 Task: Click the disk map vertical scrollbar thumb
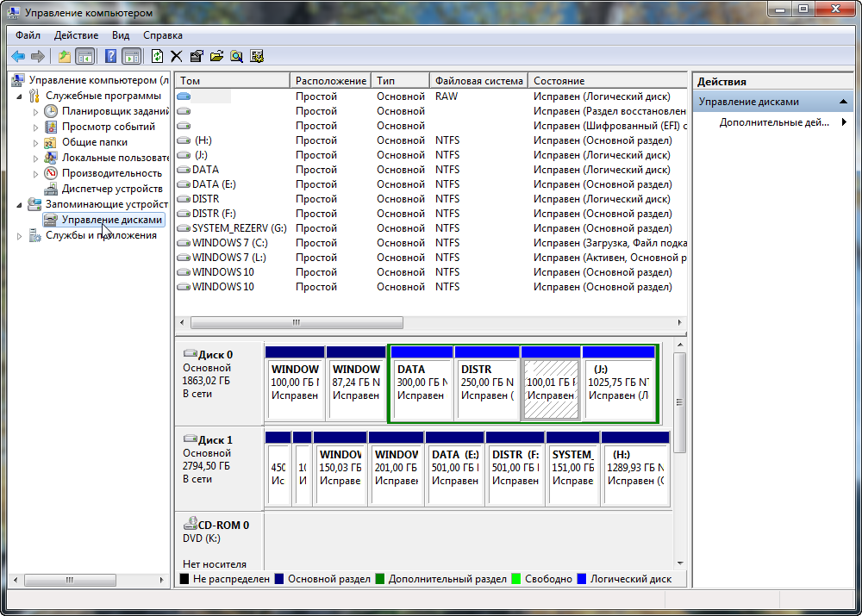679,402
